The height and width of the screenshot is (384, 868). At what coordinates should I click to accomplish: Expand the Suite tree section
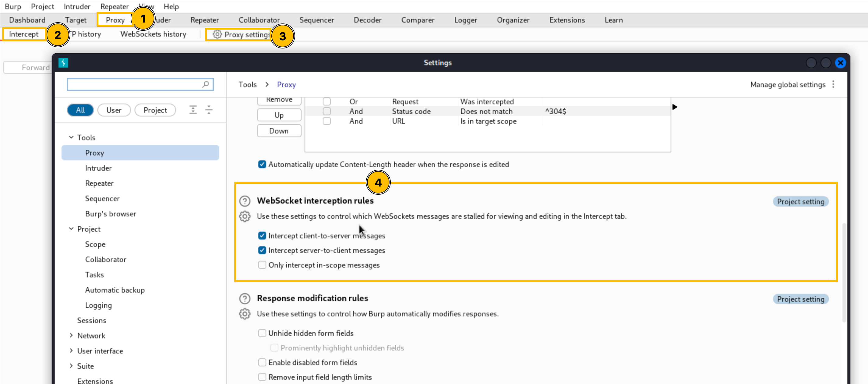(x=71, y=366)
